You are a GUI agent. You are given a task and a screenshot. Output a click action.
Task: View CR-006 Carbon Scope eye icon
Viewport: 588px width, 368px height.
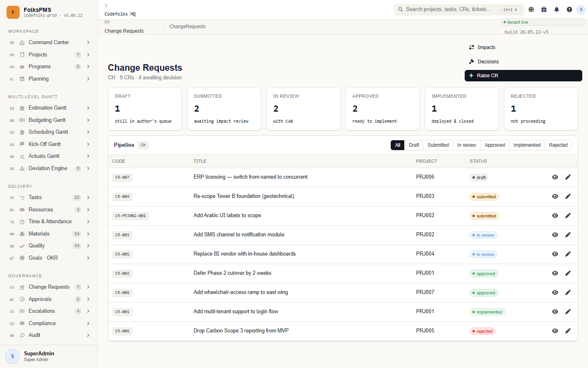555,331
